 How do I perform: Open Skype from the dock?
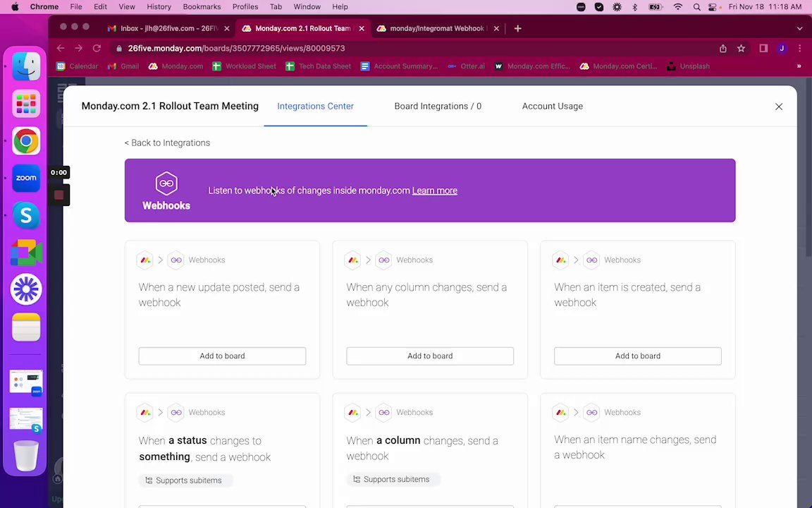[x=26, y=215]
